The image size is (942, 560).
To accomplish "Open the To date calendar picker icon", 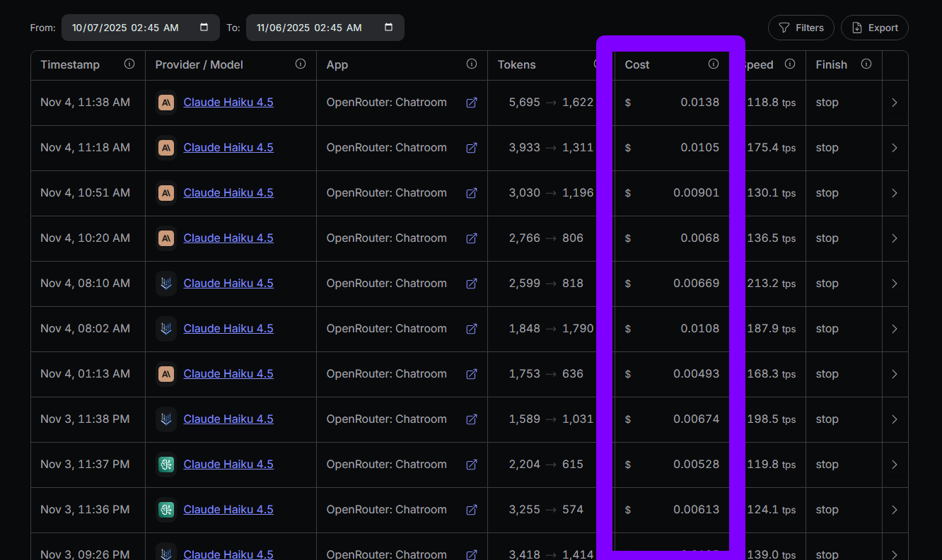I will tap(389, 28).
